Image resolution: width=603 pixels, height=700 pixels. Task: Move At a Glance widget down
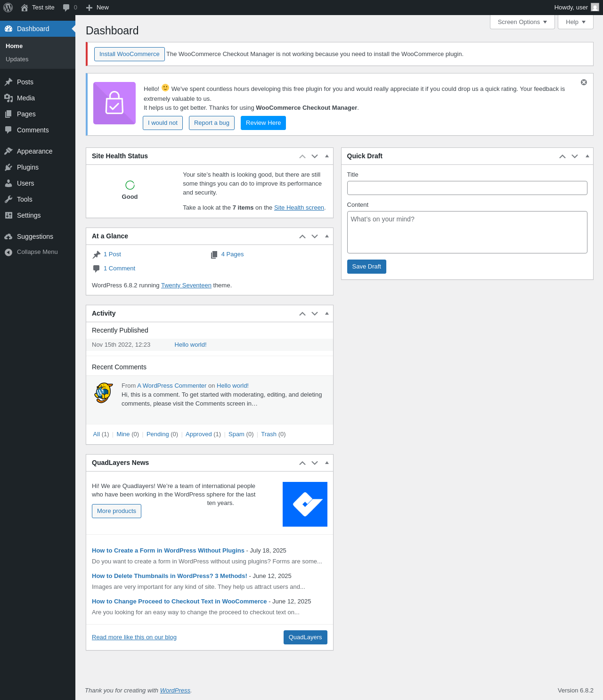pos(315,236)
